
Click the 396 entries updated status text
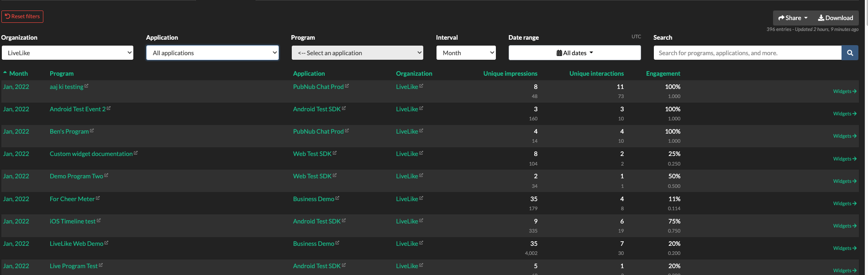point(812,29)
